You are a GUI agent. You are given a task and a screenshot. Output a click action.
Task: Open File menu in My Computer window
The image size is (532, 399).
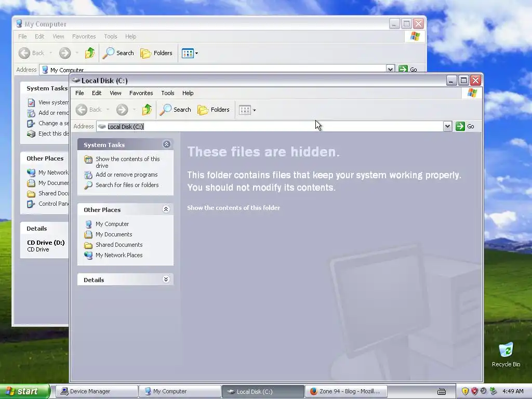[22, 36]
